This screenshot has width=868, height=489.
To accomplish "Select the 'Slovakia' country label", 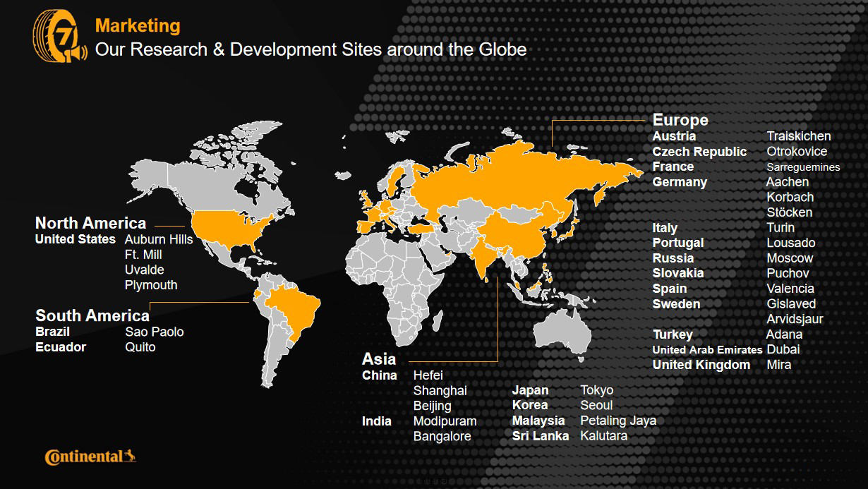I will (x=678, y=273).
